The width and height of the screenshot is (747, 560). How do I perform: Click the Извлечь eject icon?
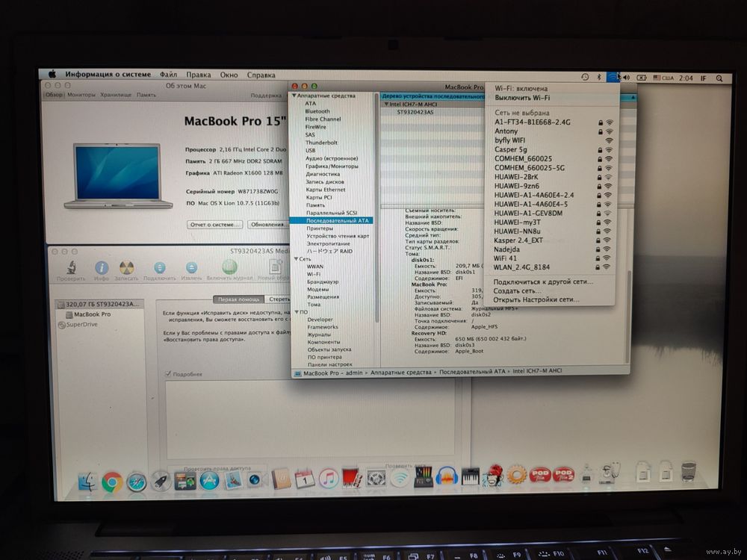(x=191, y=268)
